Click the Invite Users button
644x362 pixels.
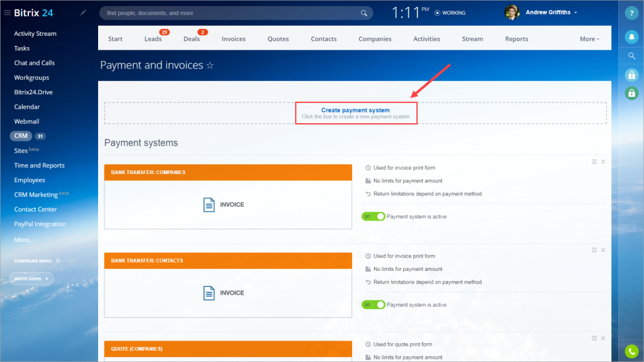(31, 278)
